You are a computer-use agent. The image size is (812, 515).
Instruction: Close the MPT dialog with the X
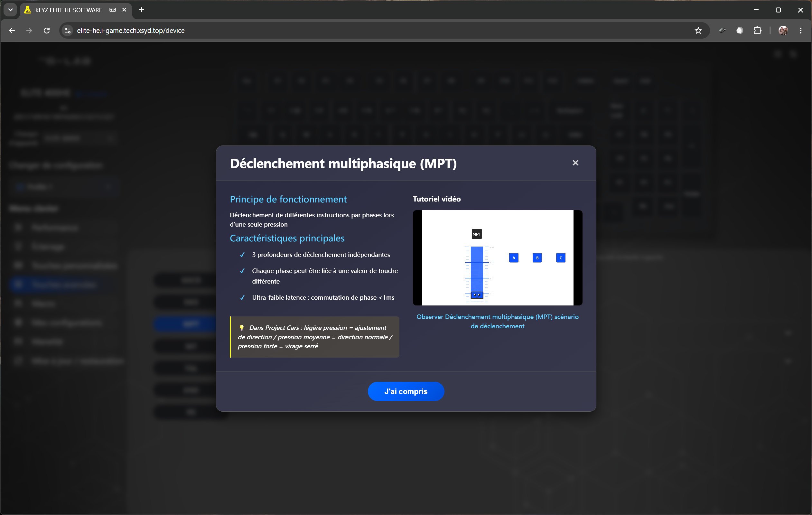575,163
